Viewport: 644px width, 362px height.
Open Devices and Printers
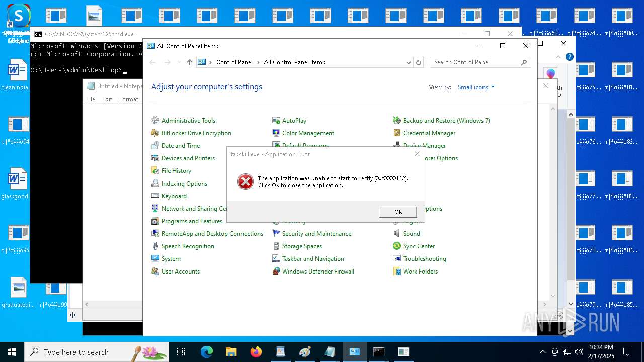[x=188, y=158]
